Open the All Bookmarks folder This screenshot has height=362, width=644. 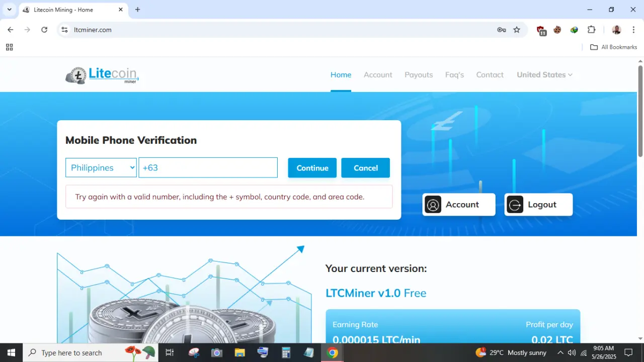[613, 47]
